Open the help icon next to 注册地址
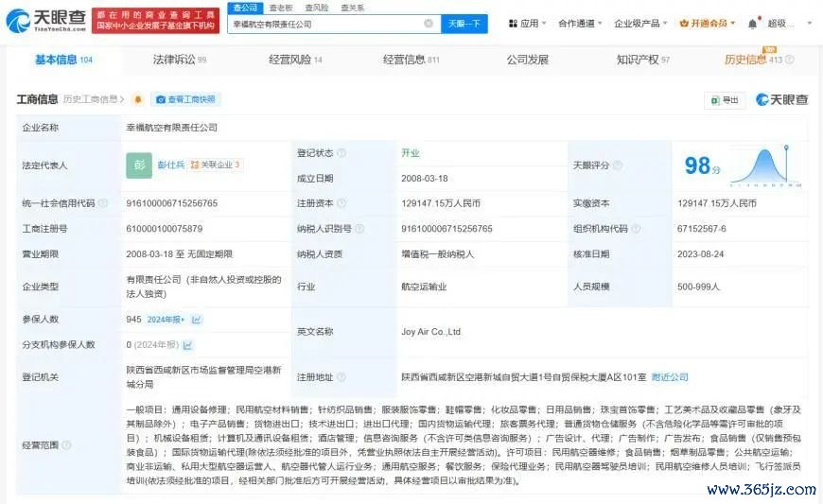The image size is (823, 504). coord(341,377)
